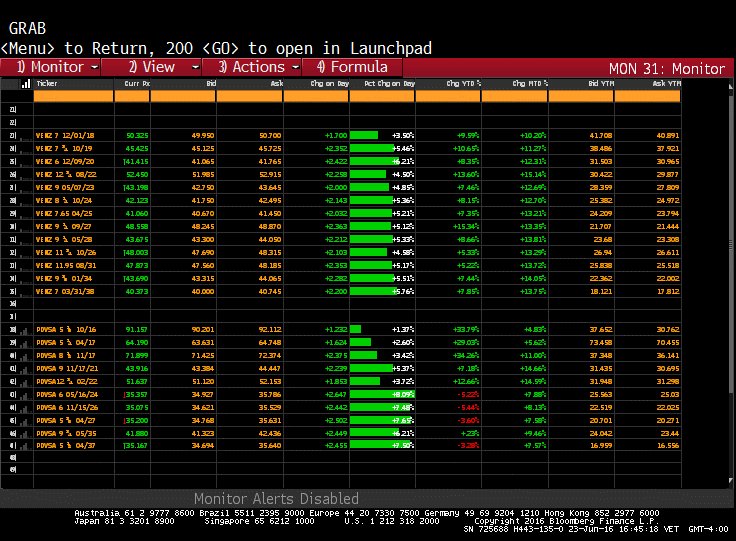The image size is (736, 541).
Task: Click the Bid YTM value 73.458
Action: (601, 343)
